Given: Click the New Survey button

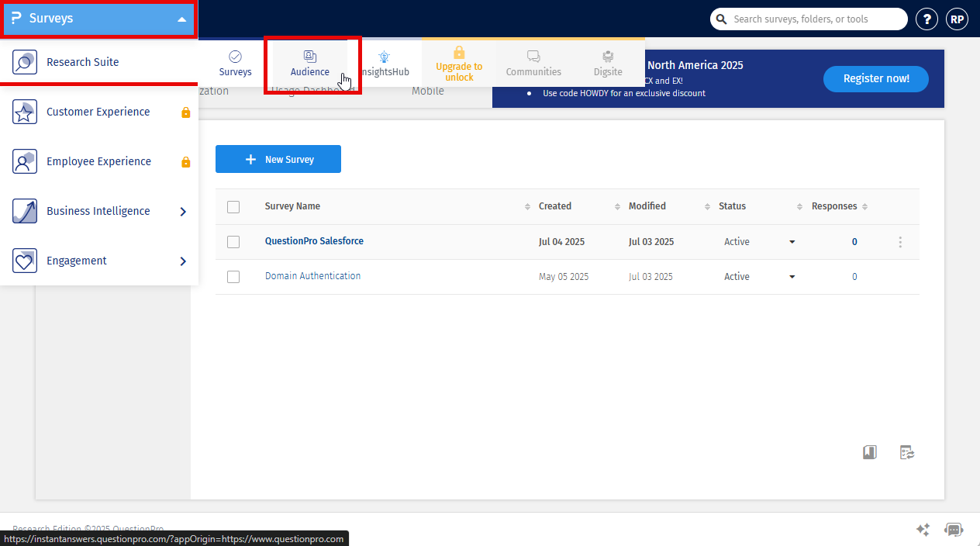Looking at the screenshot, I should [278, 159].
